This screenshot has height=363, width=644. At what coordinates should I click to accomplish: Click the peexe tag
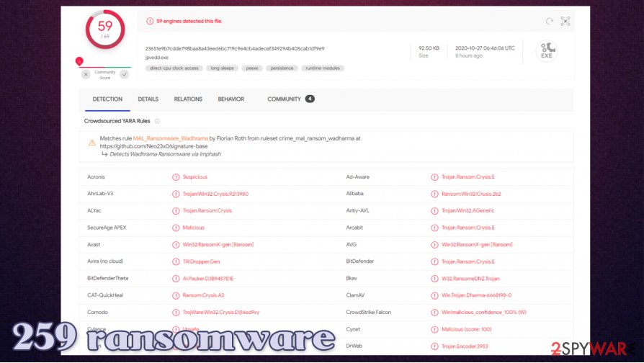click(x=252, y=68)
